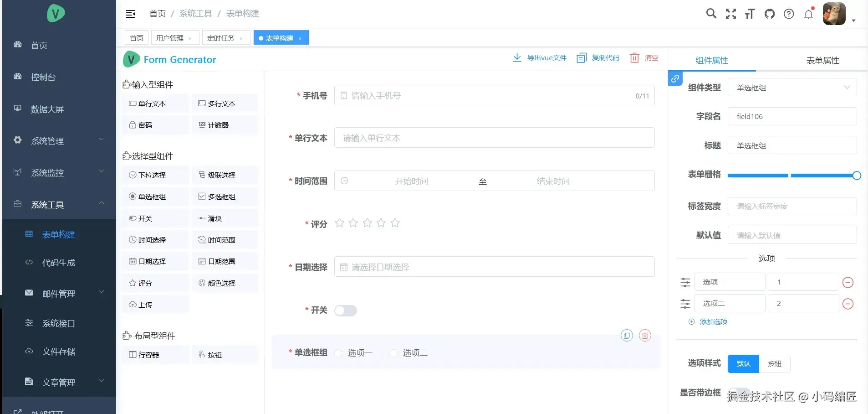Click the copy code icon

click(x=582, y=58)
